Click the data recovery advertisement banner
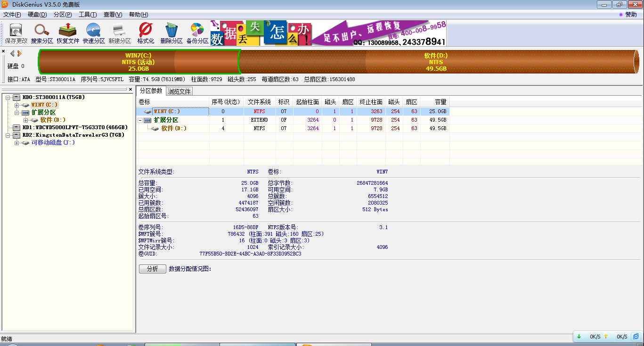The height and width of the screenshot is (346, 644). tap(328, 33)
